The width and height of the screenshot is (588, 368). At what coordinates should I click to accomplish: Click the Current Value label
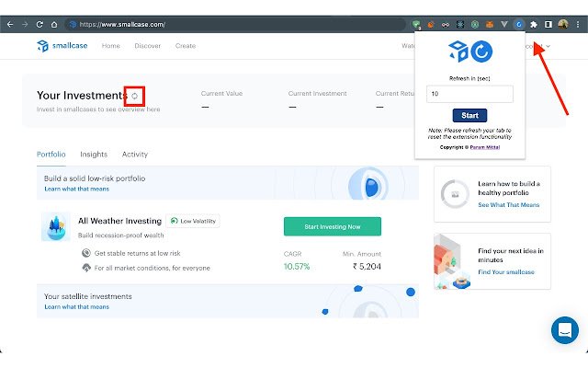click(x=221, y=94)
